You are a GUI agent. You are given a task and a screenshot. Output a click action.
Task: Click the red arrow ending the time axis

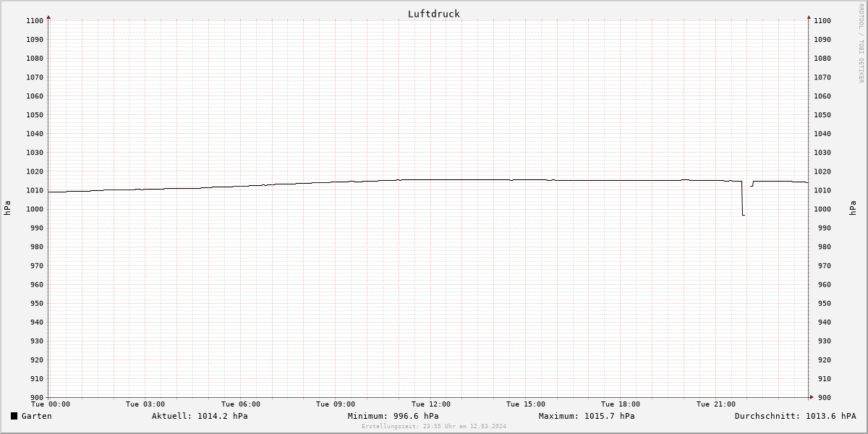(x=811, y=396)
